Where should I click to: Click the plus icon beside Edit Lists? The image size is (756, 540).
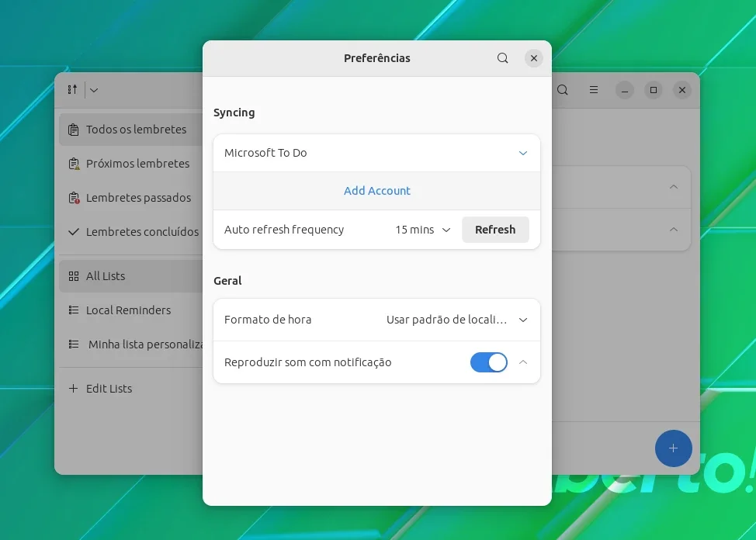pos(73,388)
